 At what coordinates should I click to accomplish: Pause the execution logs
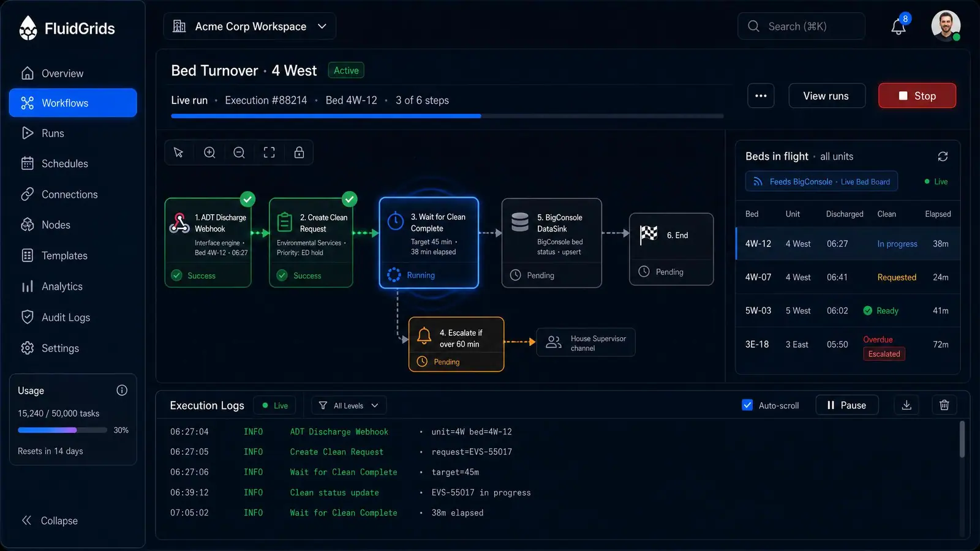click(x=847, y=405)
